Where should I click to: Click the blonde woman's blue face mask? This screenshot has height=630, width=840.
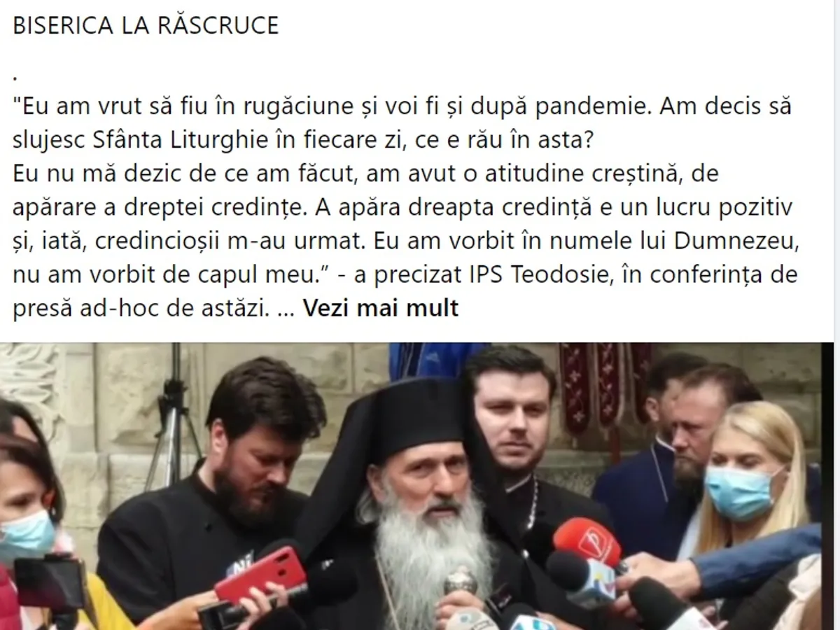(741, 493)
